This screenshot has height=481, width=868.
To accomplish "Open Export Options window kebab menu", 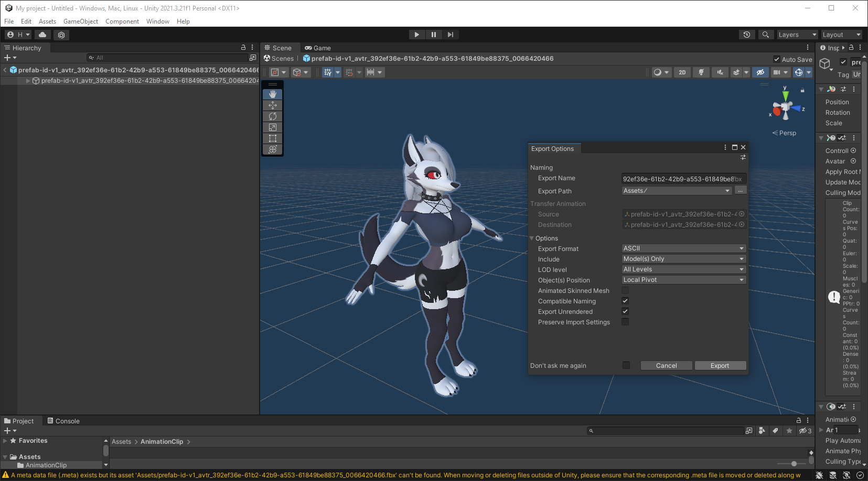I will (725, 147).
